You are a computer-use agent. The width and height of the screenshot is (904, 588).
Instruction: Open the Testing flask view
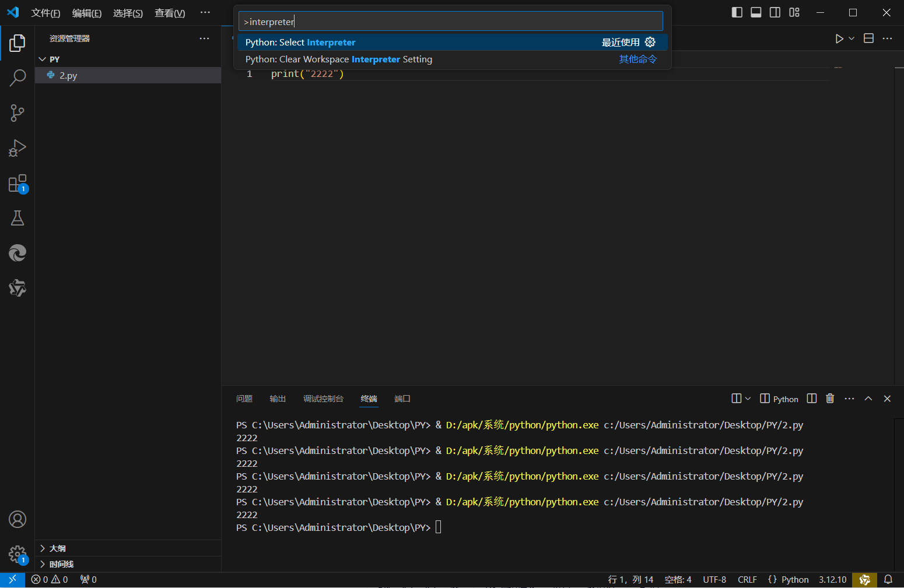[17, 218]
